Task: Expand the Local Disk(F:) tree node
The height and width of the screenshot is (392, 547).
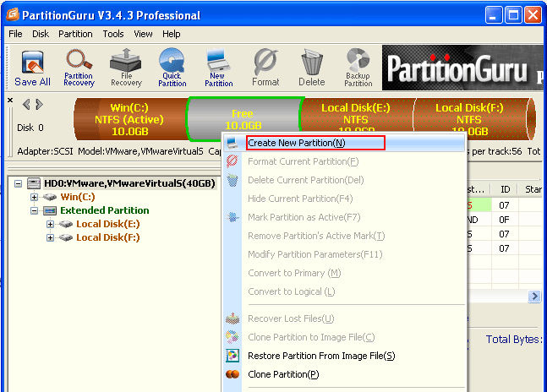Action: click(50, 238)
